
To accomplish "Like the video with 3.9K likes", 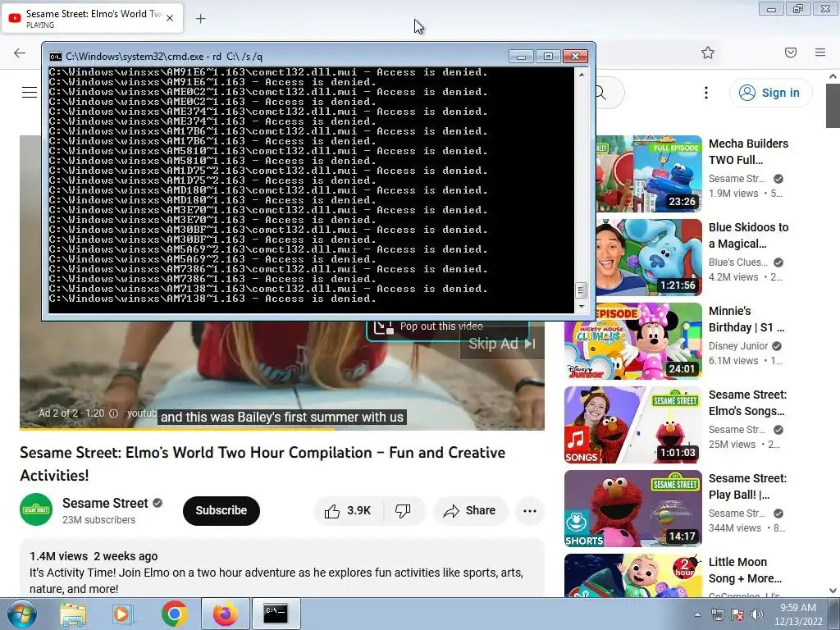I will click(x=348, y=510).
